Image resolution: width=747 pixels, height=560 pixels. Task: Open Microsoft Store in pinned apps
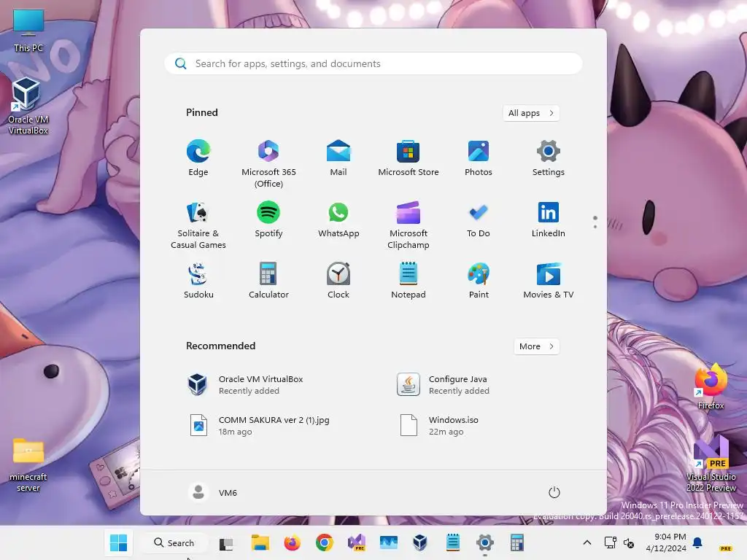(x=409, y=158)
